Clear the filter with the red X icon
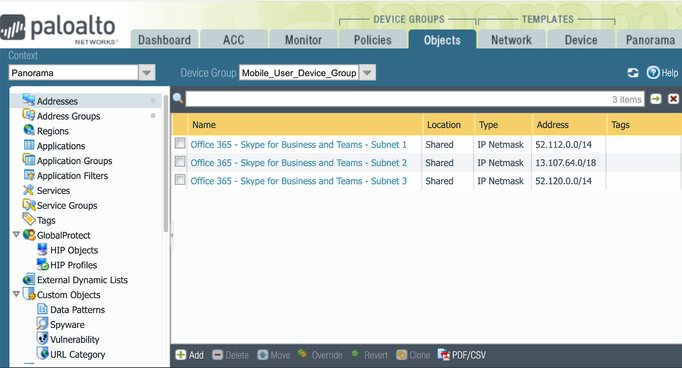The height and width of the screenshot is (368, 682). (x=673, y=99)
